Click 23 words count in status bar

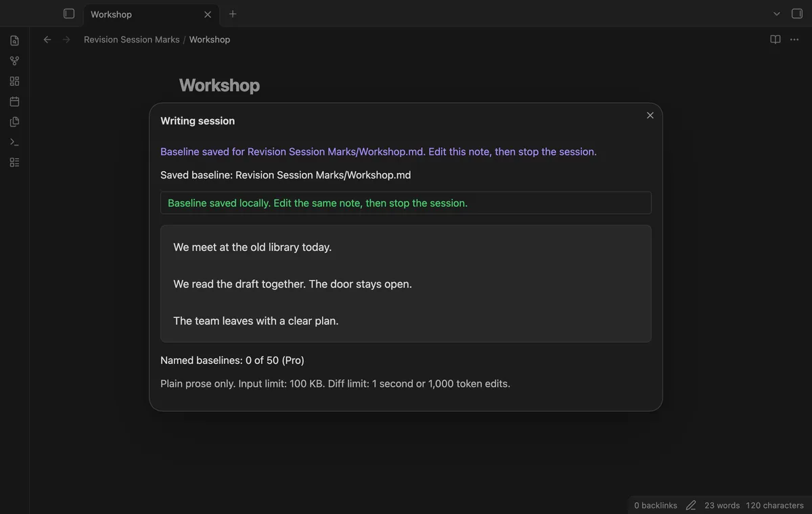click(x=722, y=505)
